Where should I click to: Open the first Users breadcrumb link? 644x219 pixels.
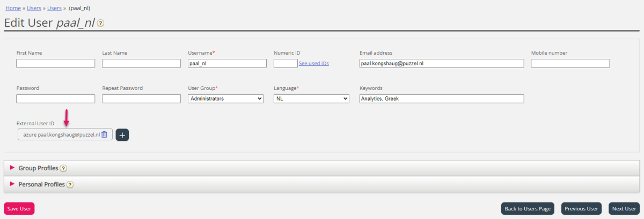click(33, 8)
